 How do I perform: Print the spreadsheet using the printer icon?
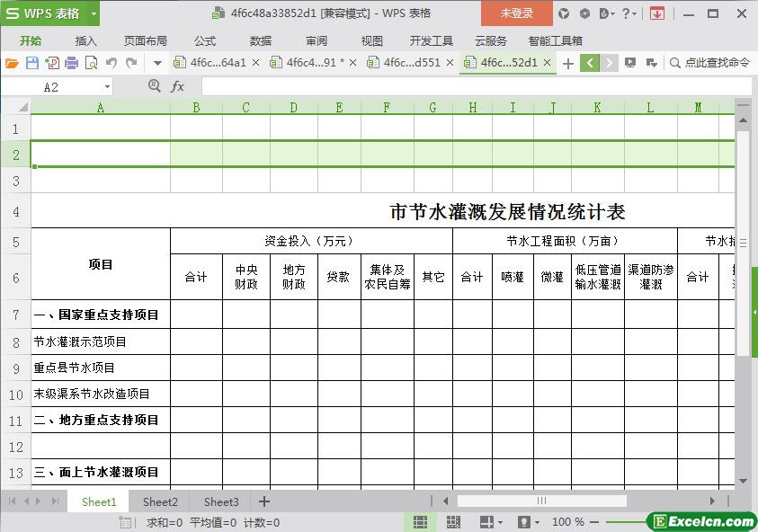(x=72, y=63)
